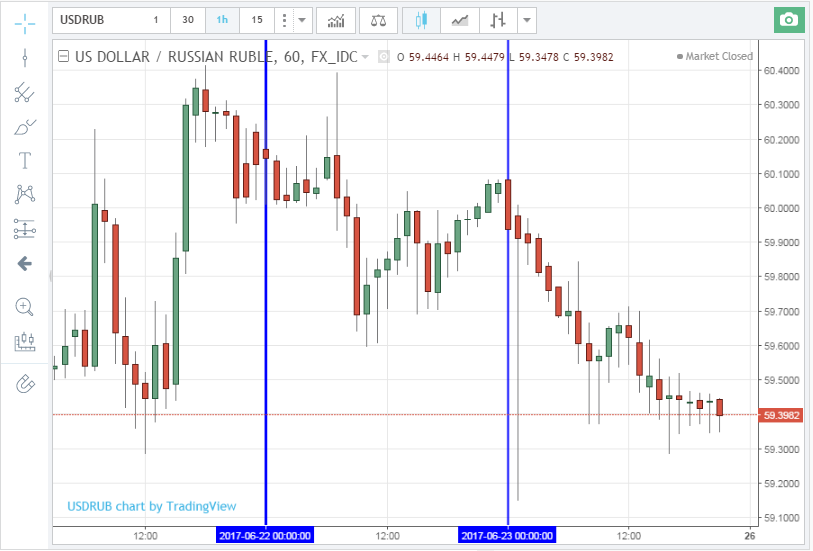Screen dimensions: 813x551
Task: Click the 60.0000 price axis label
Action: coord(781,208)
